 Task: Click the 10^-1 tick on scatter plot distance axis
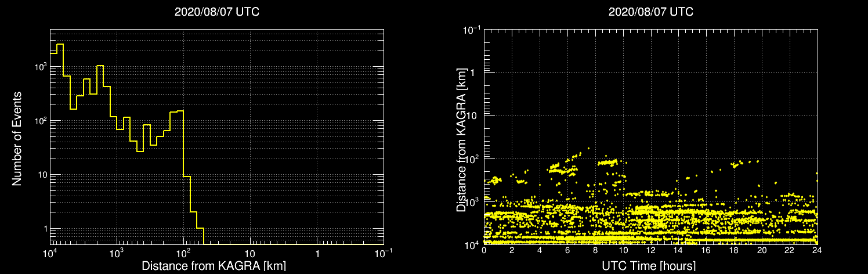(x=472, y=29)
